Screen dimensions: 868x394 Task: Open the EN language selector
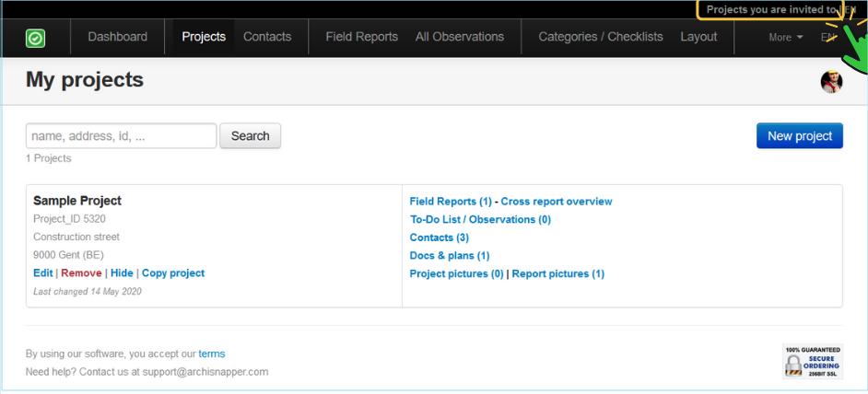(x=828, y=38)
